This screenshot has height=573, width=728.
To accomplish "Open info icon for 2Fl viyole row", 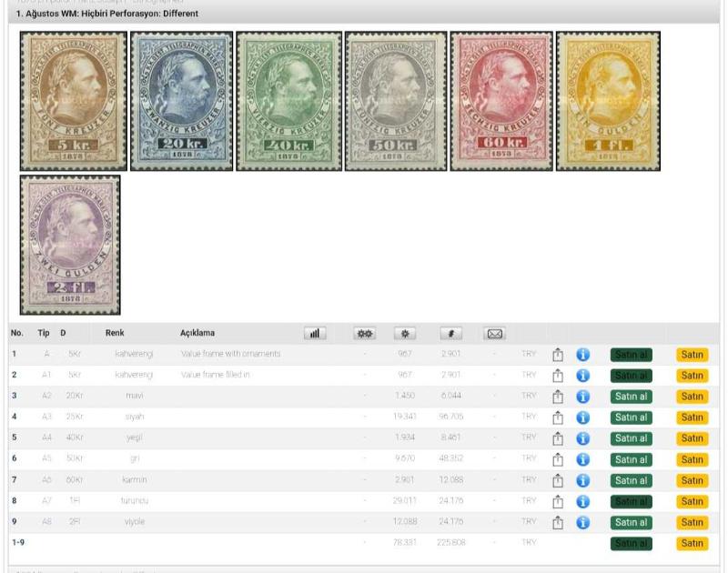I will point(583,522).
